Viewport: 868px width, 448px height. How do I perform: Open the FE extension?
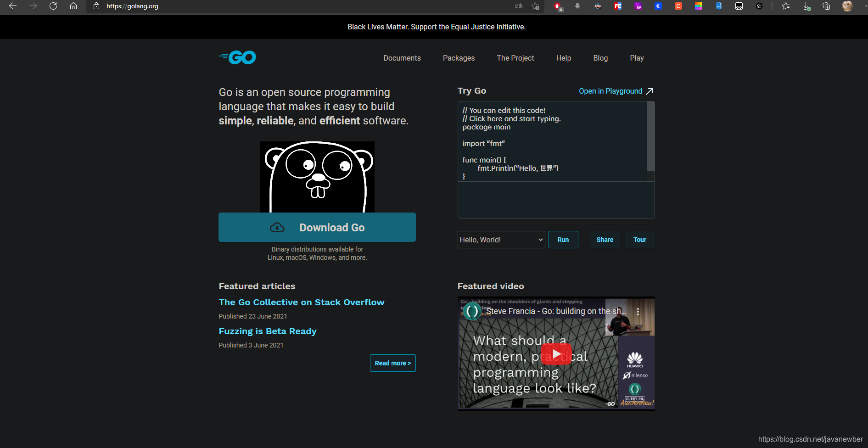[618, 6]
